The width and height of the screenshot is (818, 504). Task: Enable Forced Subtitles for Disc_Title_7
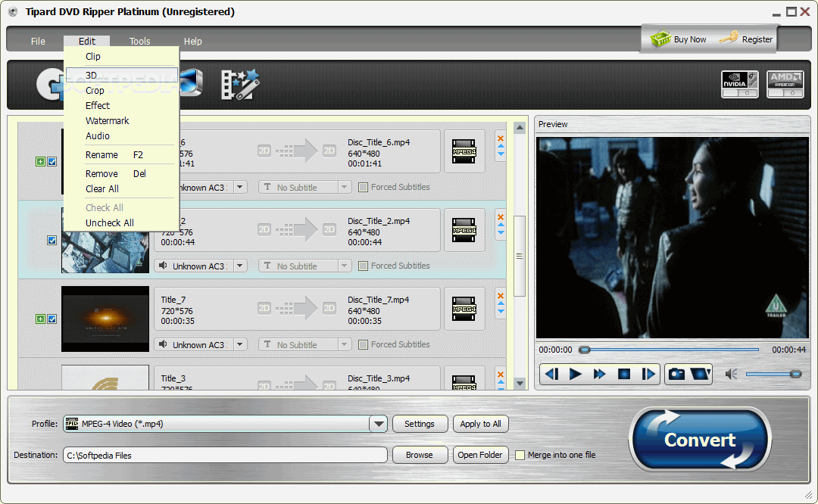click(363, 344)
